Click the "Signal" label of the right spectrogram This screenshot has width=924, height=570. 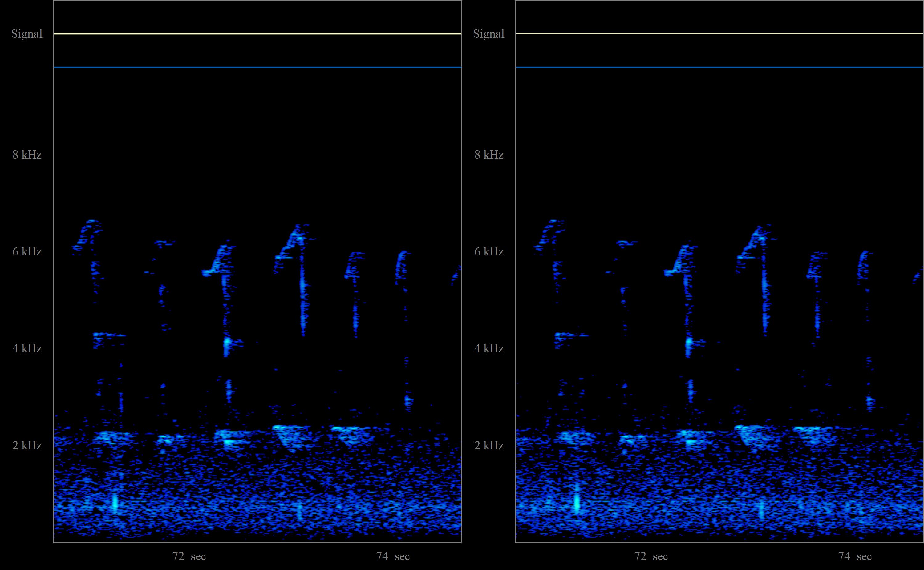tap(489, 34)
